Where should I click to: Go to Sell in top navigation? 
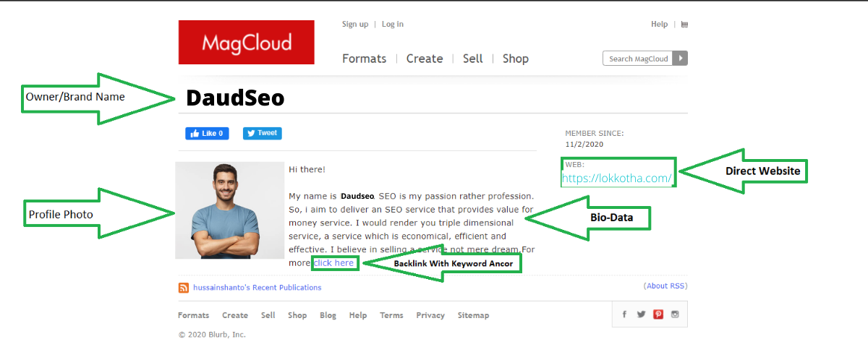point(472,59)
